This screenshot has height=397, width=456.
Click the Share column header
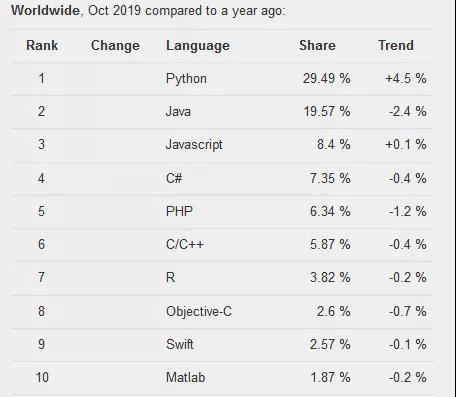[x=317, y=45]
